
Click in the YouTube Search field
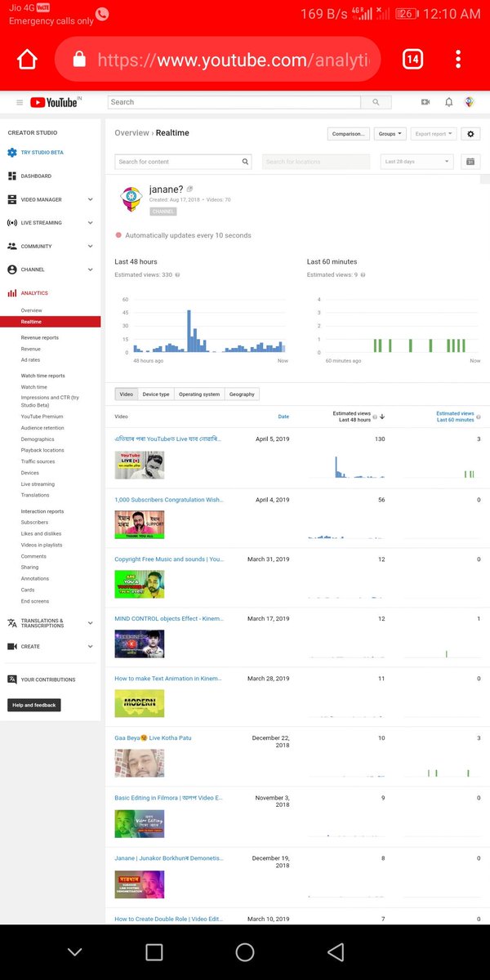click(234, 102)
